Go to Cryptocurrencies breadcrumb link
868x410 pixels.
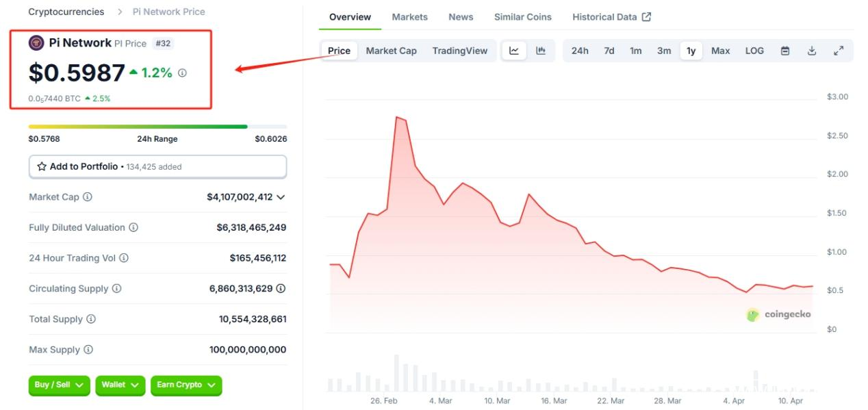(x=66, y=12)
